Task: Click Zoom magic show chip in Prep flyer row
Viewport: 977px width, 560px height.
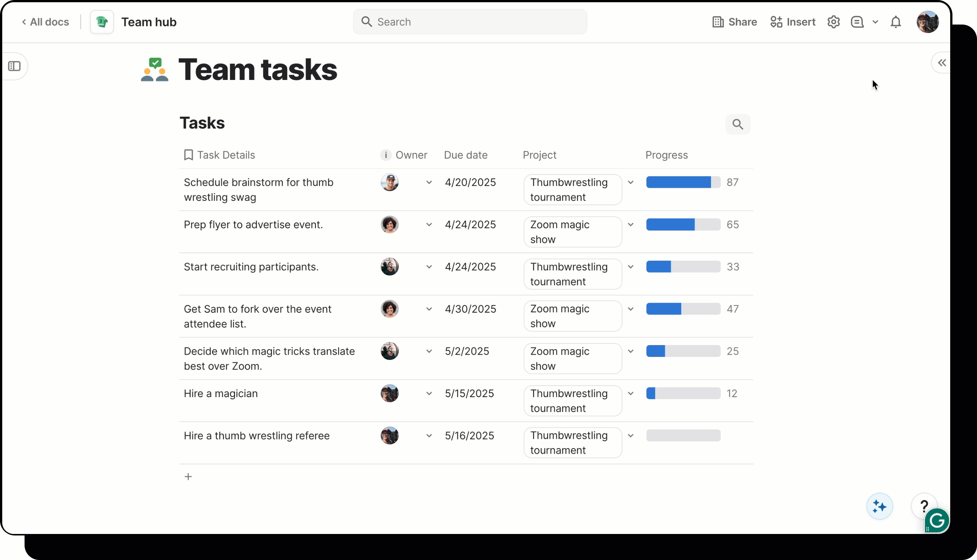Action: (x=573, y=232)
